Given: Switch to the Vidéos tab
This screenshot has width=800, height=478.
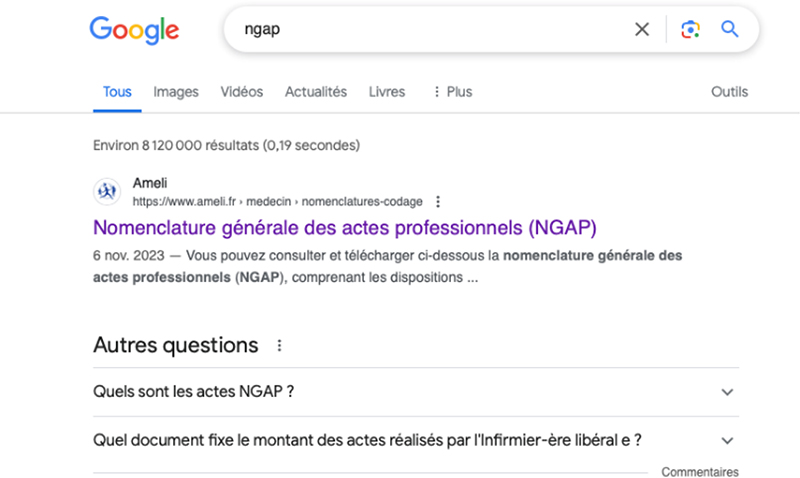Looking at the screenshot, I should (242, 92).
